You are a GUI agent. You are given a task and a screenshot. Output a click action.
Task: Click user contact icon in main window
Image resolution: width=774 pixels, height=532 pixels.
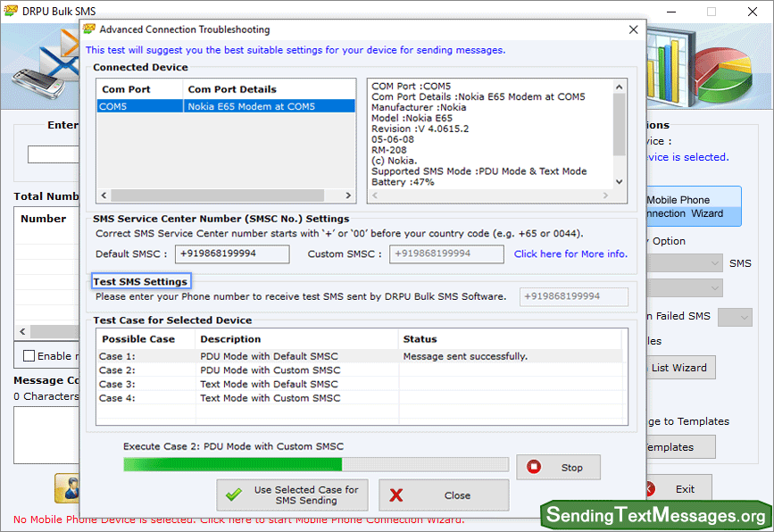tap(67, 488)
